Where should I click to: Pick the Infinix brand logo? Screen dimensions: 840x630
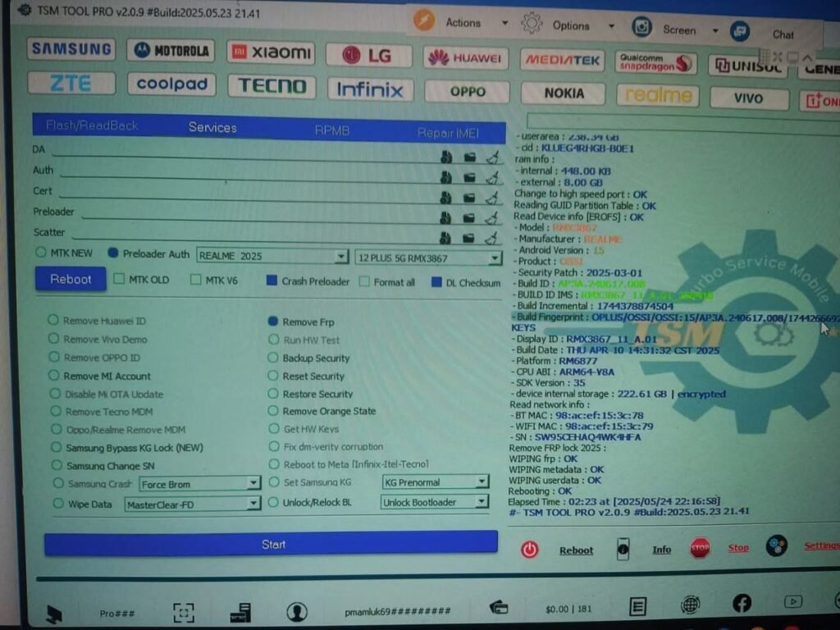370,89
